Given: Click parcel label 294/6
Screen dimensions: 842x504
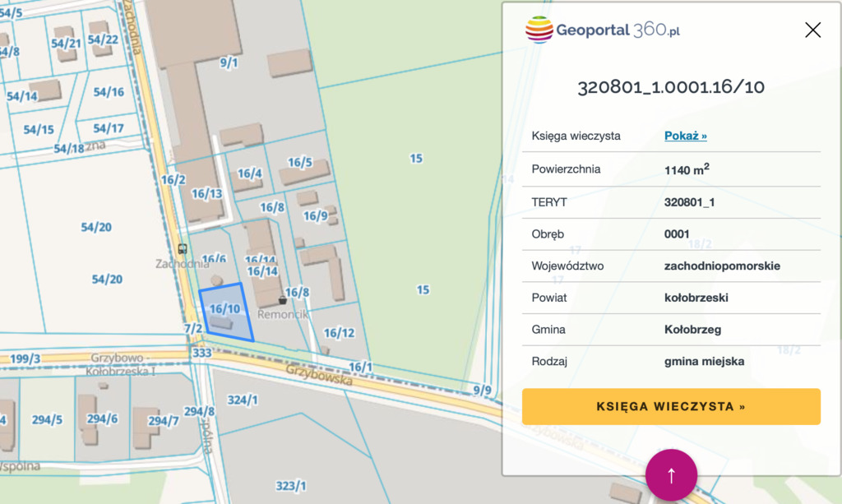Looking at the screenshot, I should point(102,418).
